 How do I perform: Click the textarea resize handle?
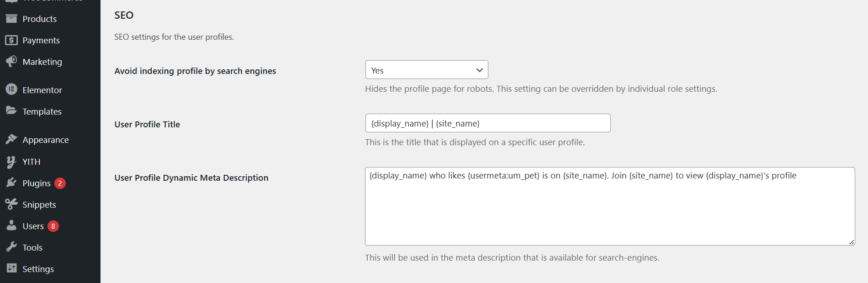coord(852,242)
